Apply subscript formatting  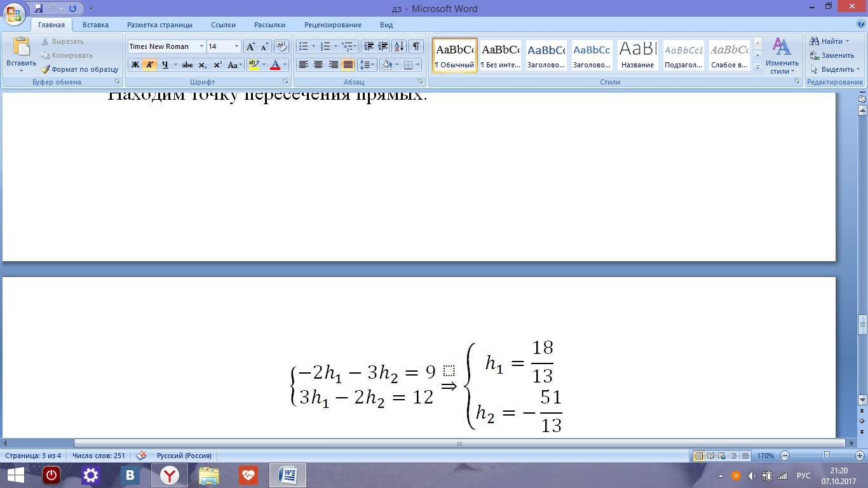[x=202, y=65]
